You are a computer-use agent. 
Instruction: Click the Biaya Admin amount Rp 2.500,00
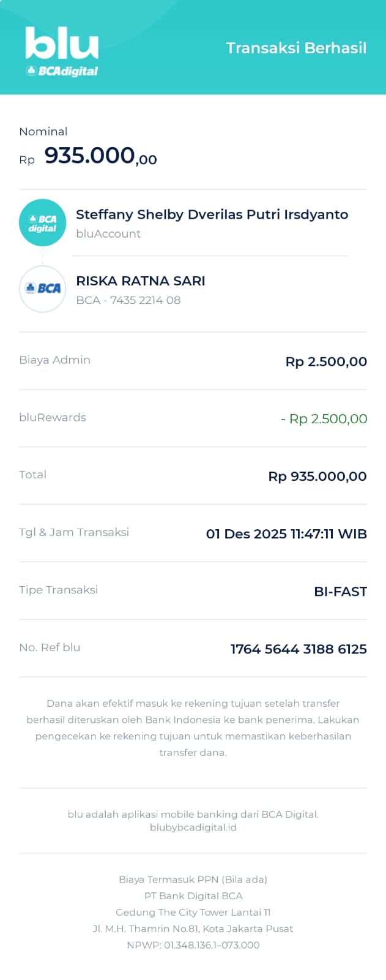pyautogui.click(x=326, y=361)
